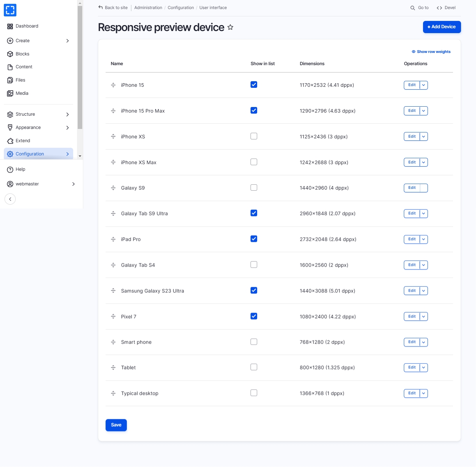Open operations dropdown arrow for iPad Pro
476x467 pixels.
tap(423, 239)
